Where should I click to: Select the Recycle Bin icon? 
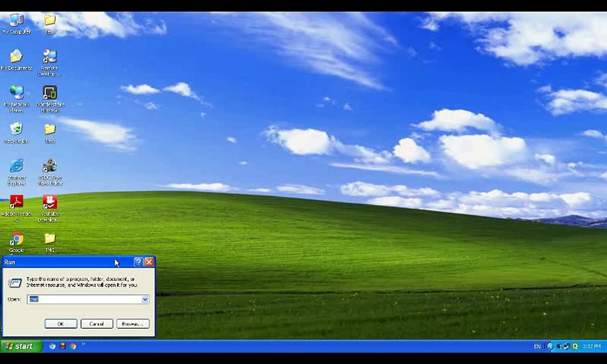point(16,132)
